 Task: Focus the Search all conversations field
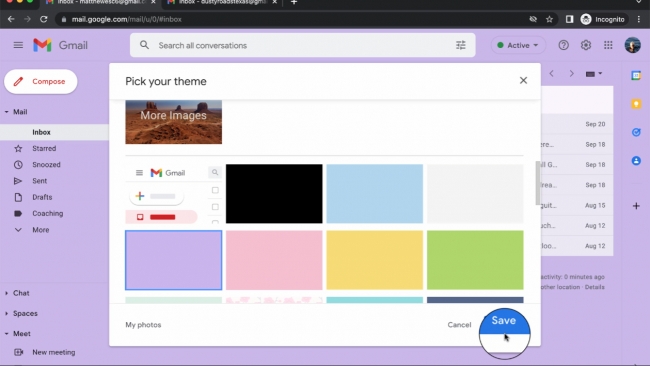coord(303,45)
